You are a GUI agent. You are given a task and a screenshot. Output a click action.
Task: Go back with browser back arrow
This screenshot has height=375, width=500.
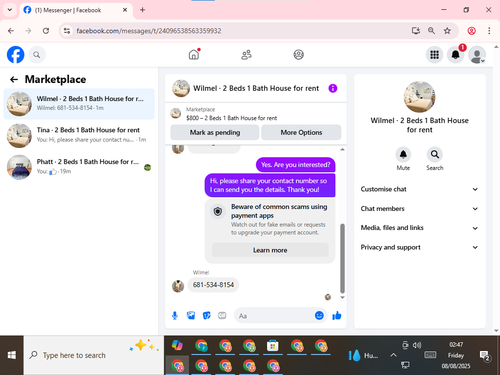11,31
